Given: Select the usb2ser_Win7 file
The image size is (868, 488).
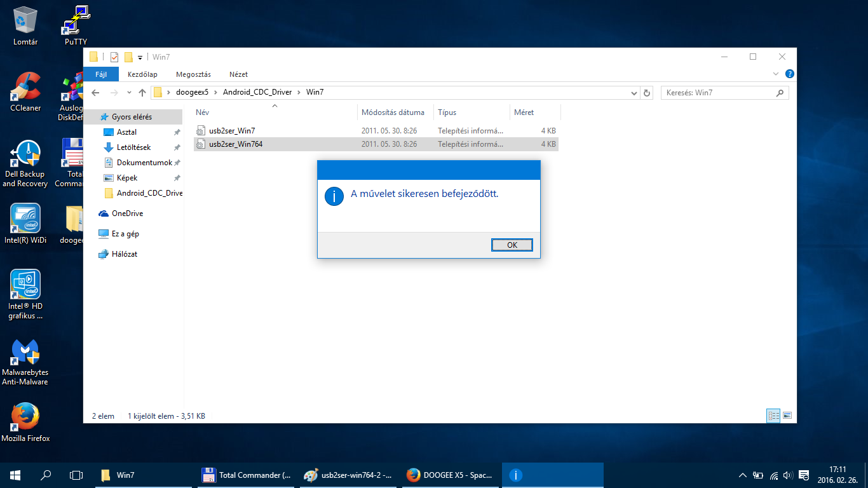Looking at the screenshot, I should click(x=232, y=131).
